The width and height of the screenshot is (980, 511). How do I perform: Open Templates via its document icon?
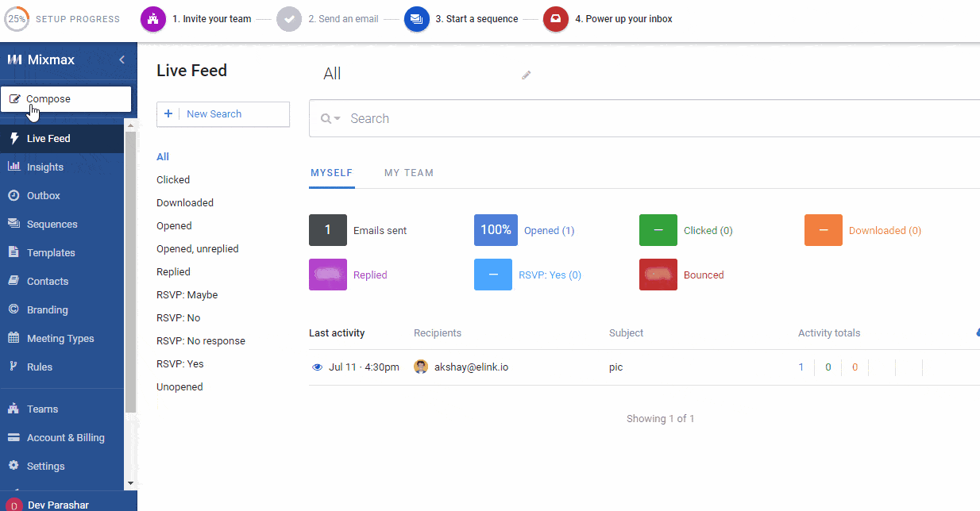pos(14,252)
